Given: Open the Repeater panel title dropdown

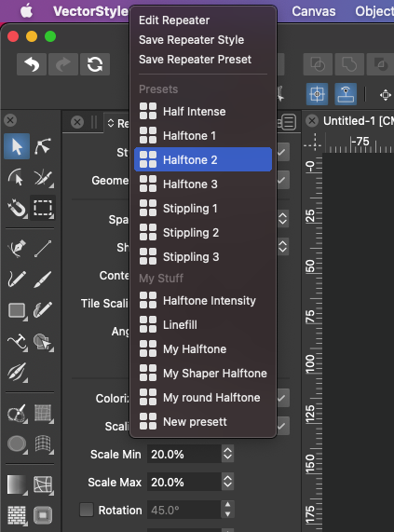Looking at the screenshot, I should pyautogui.click(x=117, y=123).
